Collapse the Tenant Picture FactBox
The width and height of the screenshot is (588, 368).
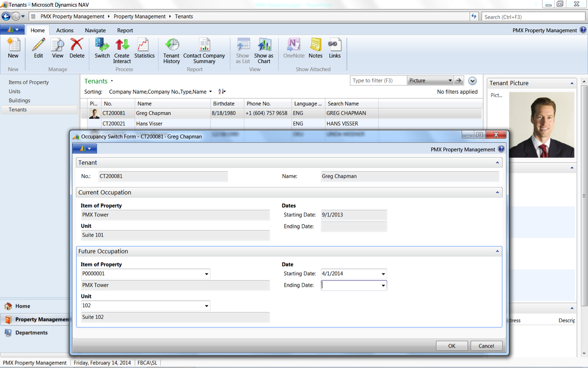click(x=572, y=84)
